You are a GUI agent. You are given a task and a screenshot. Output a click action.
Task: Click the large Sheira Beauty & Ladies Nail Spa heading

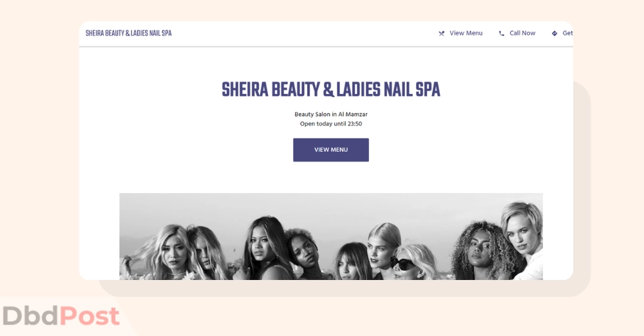pos(331,89)
